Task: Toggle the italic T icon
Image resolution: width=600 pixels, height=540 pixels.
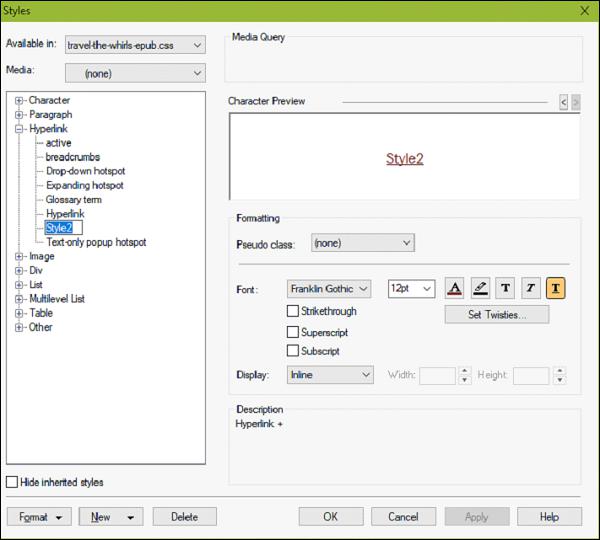Action: click(531, 288)
